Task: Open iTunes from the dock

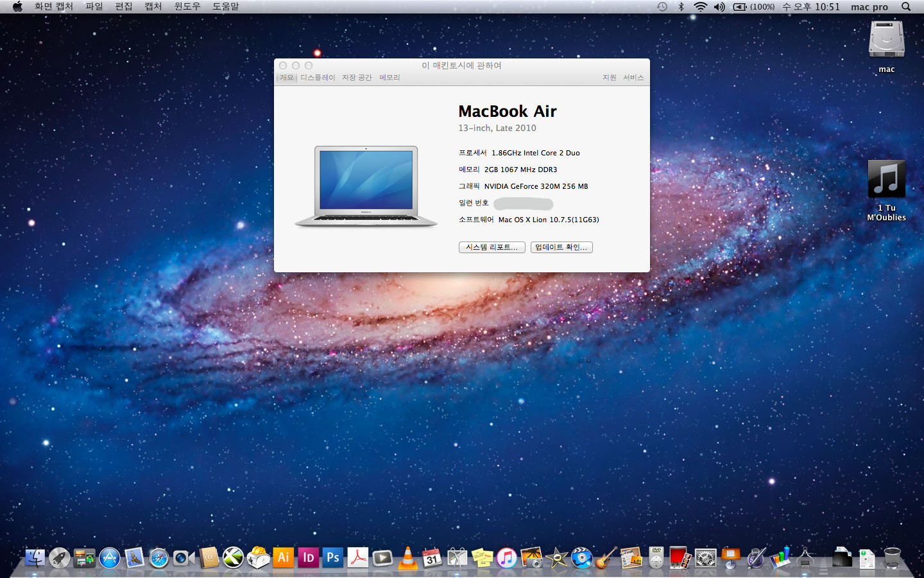Action: pyautogui.click(x=507, y=558)
